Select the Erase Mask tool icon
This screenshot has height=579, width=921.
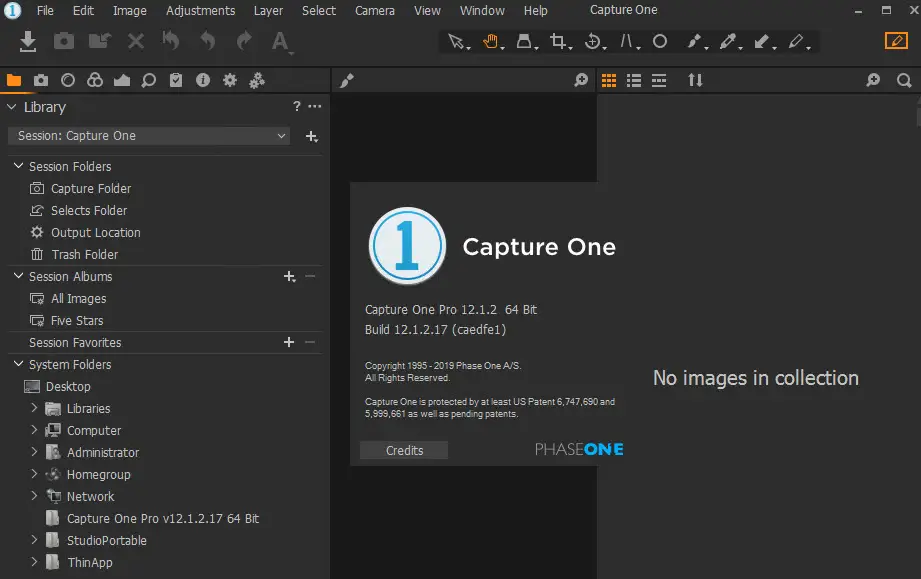[x=797, y=42]
